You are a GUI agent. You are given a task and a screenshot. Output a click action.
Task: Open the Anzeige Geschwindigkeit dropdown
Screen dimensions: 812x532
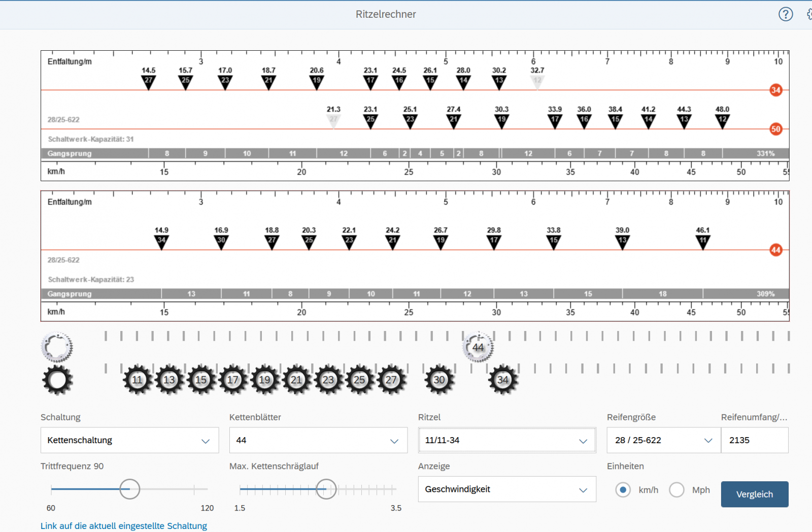click(507, 489)
